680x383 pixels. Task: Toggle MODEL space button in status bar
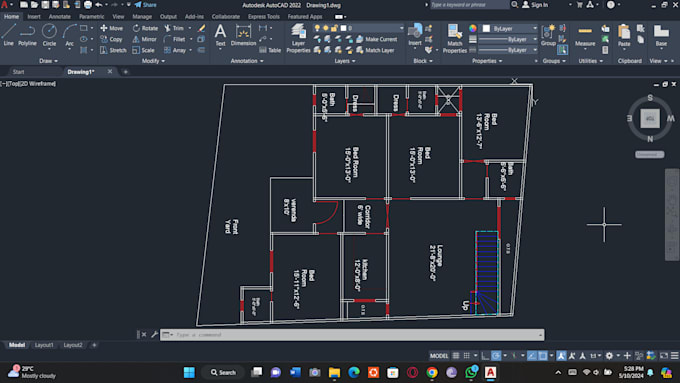pyautogui.click(x=439, y=356)
